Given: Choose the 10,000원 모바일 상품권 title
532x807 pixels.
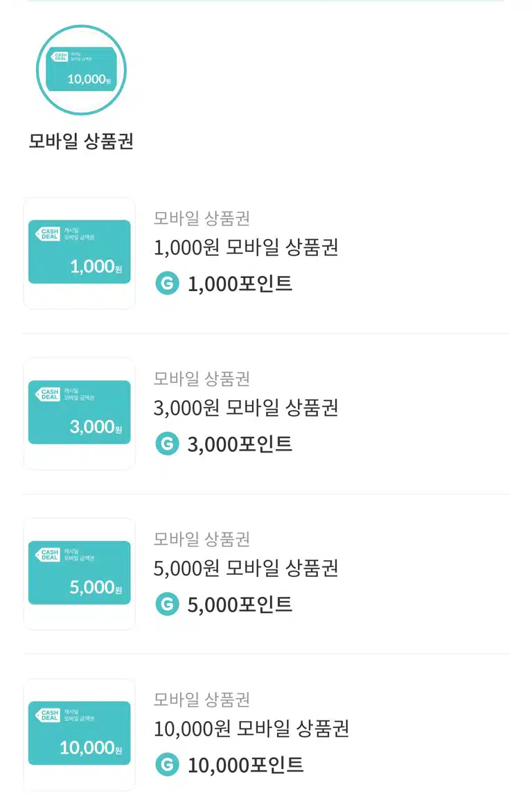Looking at the screenshot, I should [252, 729].
